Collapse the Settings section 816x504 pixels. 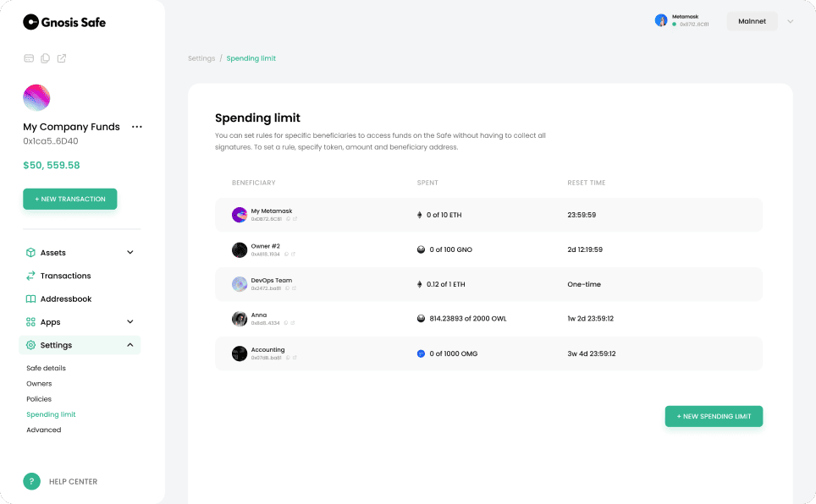pos(130,344)
